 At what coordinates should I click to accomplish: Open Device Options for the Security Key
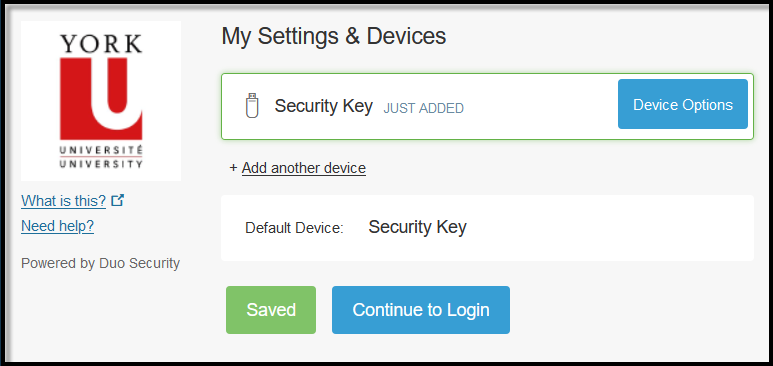683,105
